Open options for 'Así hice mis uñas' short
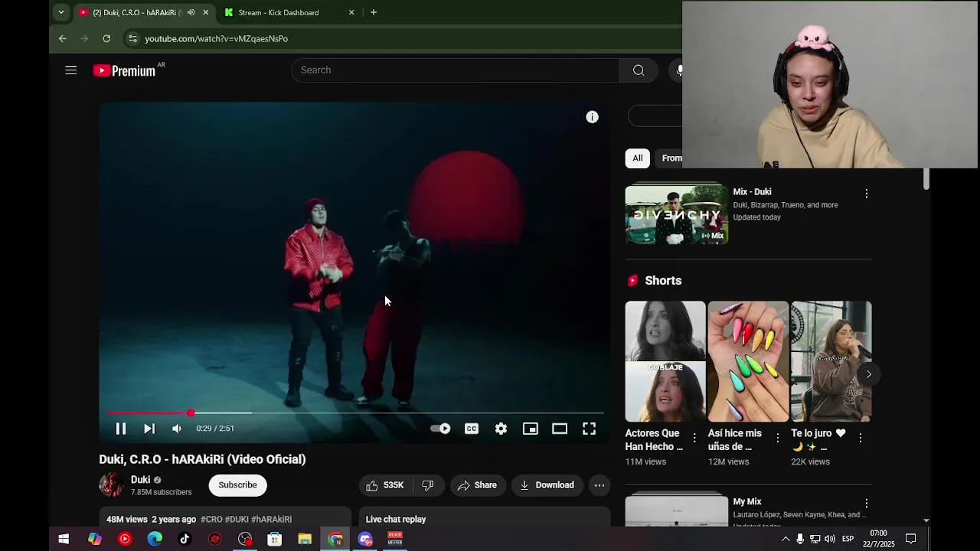Image resolution: width=980 pixels, height=551 pixels. [777, 438]
